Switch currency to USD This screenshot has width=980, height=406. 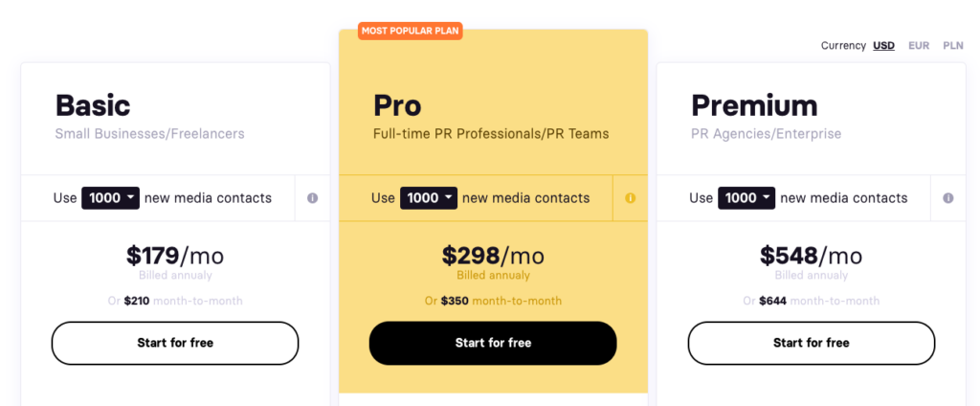click(x=883, y=45)
